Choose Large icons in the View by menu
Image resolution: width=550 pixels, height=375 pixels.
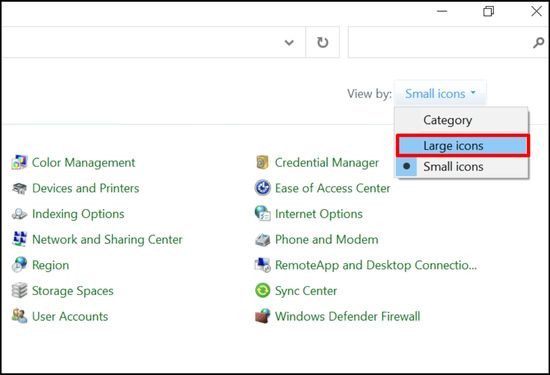(462, 145)
